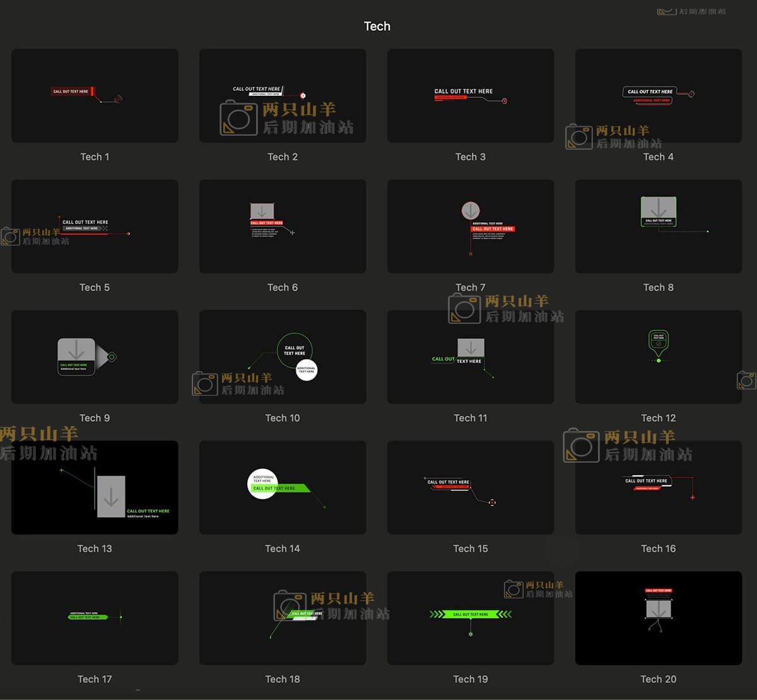757x700 pixels.
Task: Select the Tech 1 preset thumbnail
Action: [95, 96]
